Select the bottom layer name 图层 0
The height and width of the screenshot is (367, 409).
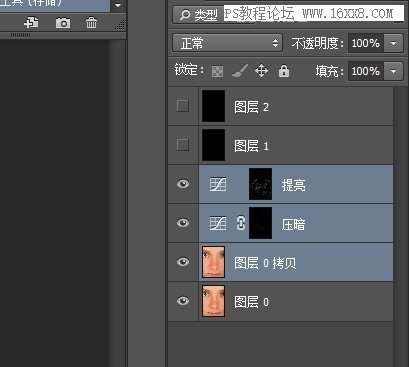(x=252, y=302)
